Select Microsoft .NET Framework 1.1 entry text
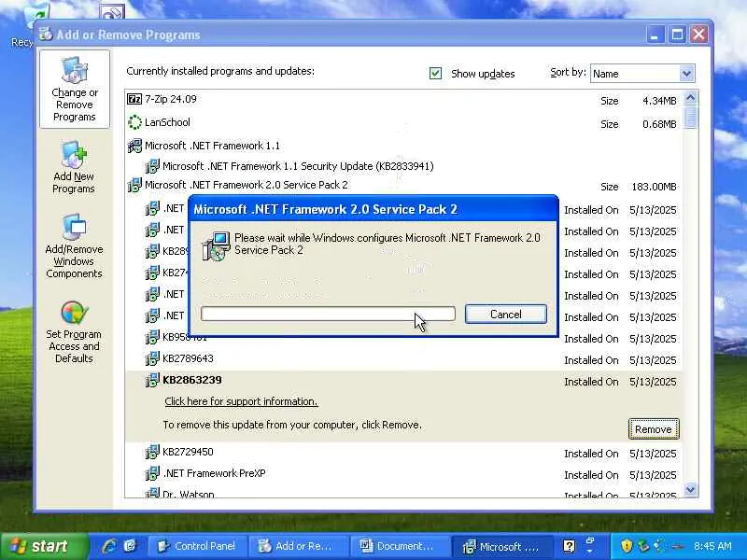747x560 pixels. tap(213, 146)
